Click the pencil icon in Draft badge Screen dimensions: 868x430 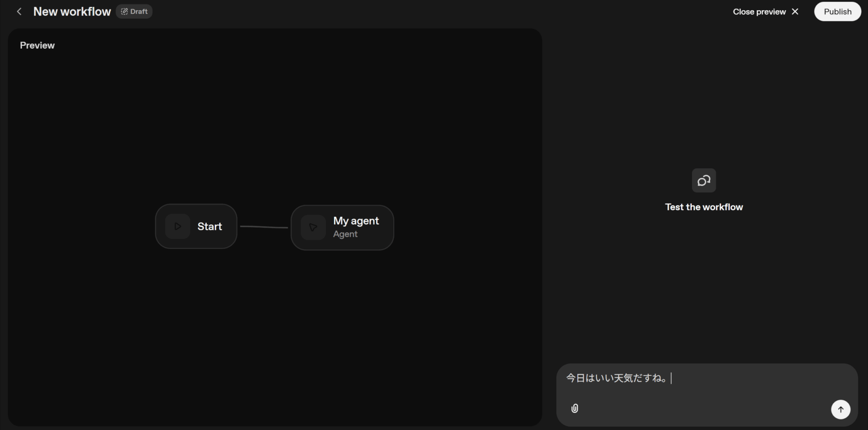[124, 11]
